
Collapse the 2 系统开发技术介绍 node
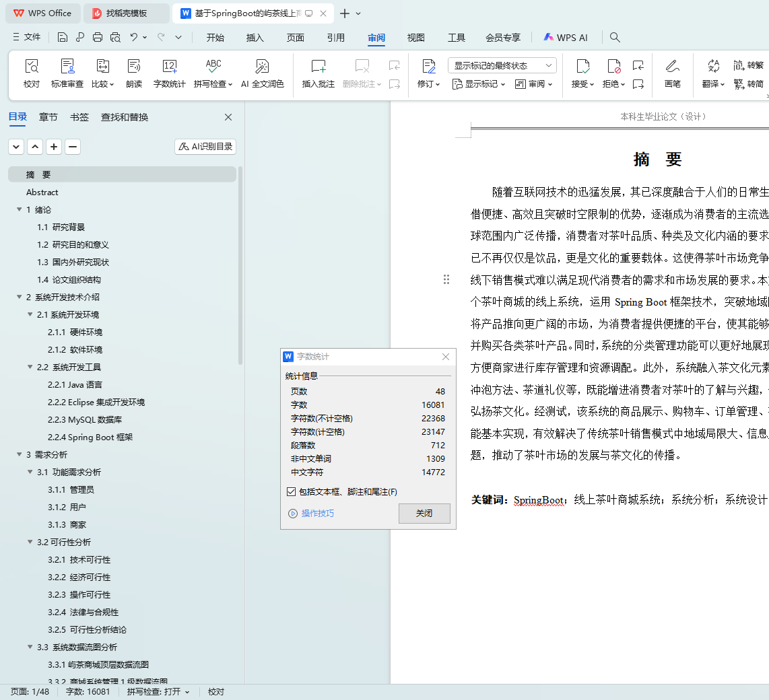[x=19, y=297]
